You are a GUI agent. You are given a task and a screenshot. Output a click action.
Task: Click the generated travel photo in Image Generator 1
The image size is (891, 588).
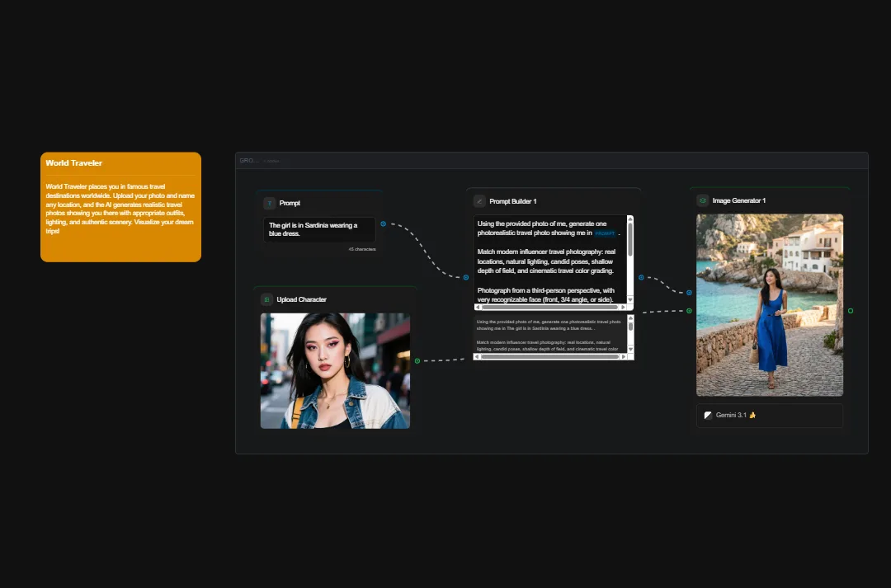click(770, 304)
